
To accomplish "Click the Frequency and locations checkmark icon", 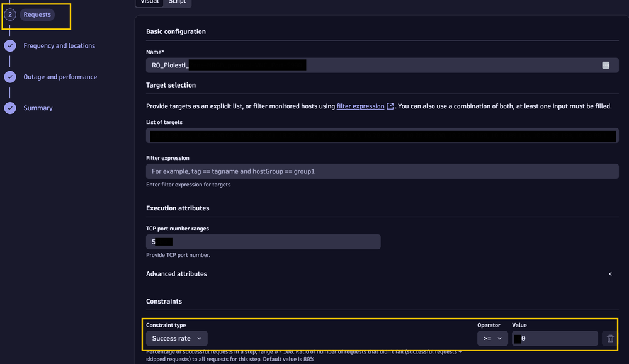I will tap(10, 46).
